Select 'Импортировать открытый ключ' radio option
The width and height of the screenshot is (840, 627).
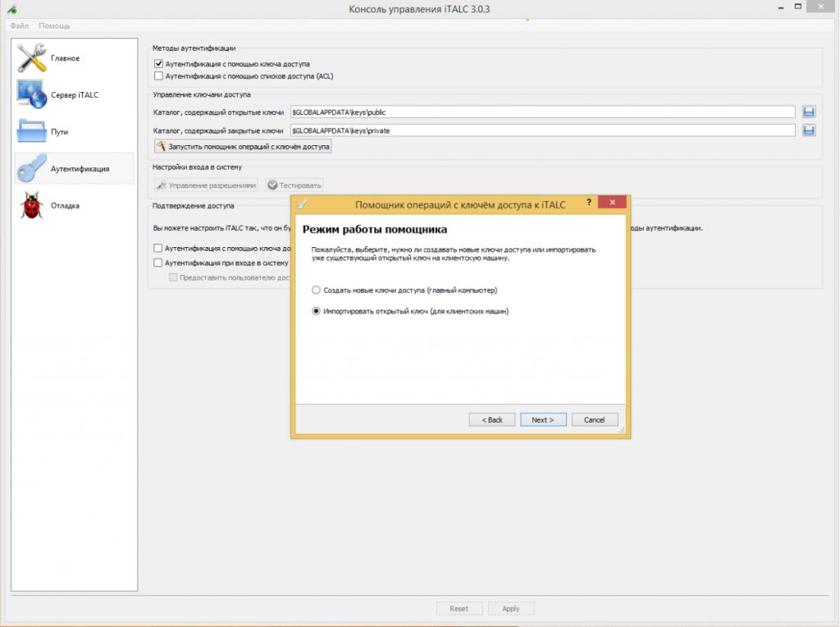pyautogui.click(x=316, y=311)
